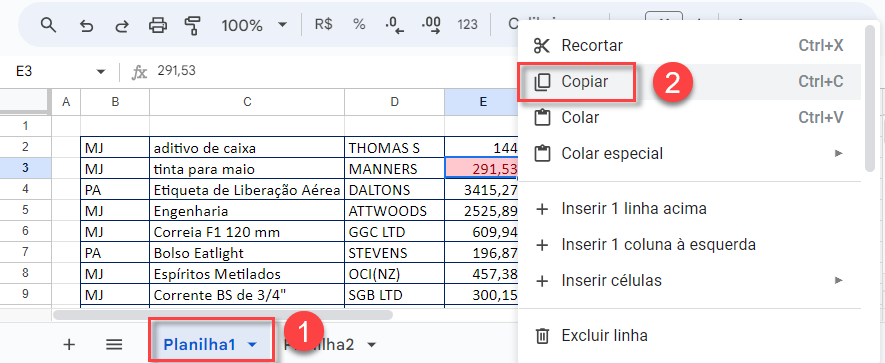Activate the paint format roller
This screenshot has width=885, height=363.
(x=192, y=25)
